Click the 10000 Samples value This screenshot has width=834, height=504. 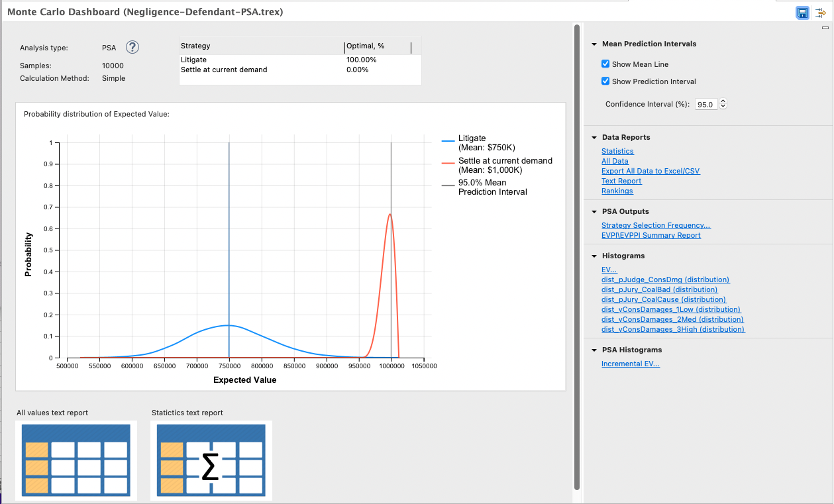(x=113, y=66)
